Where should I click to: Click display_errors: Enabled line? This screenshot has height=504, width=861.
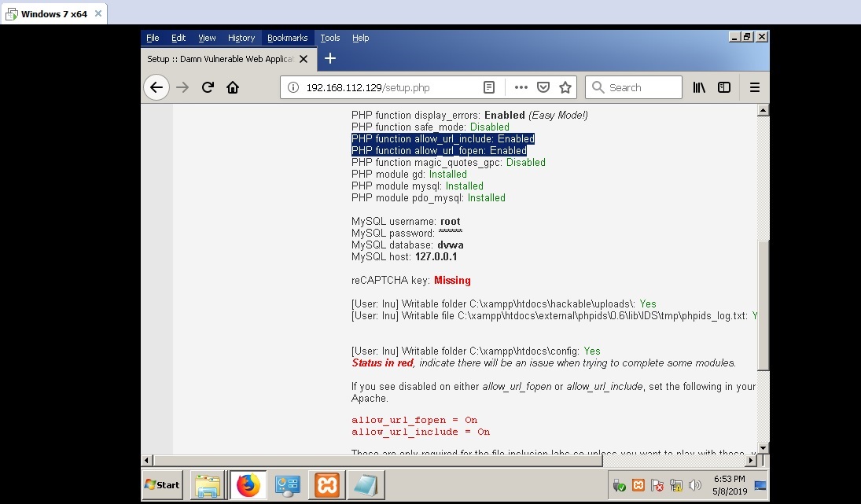point(469,116)
